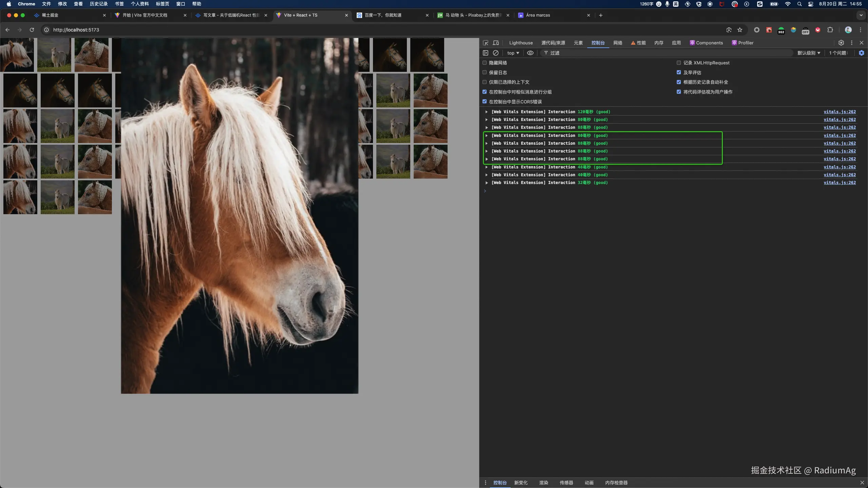The height and width of the screenshot is (488, 868).
Task: Open DevTools settings gear icon
Action: point(841,43)
